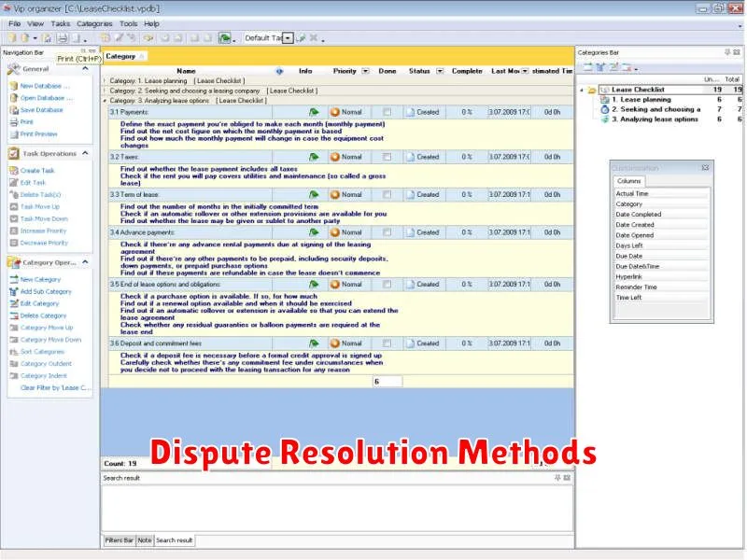The height and width of the screenshot is (560, 747).
Task: Click the Save Database toolbar icon
Action: pos(48,38)
